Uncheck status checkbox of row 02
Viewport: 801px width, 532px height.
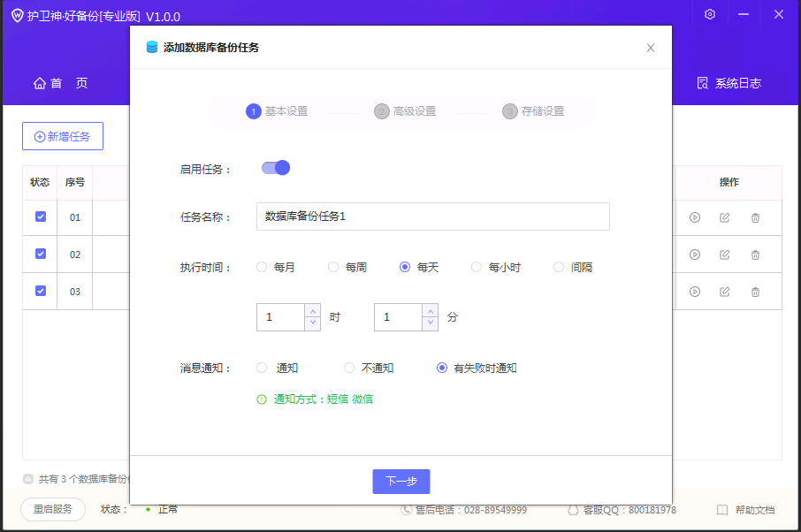41,254
